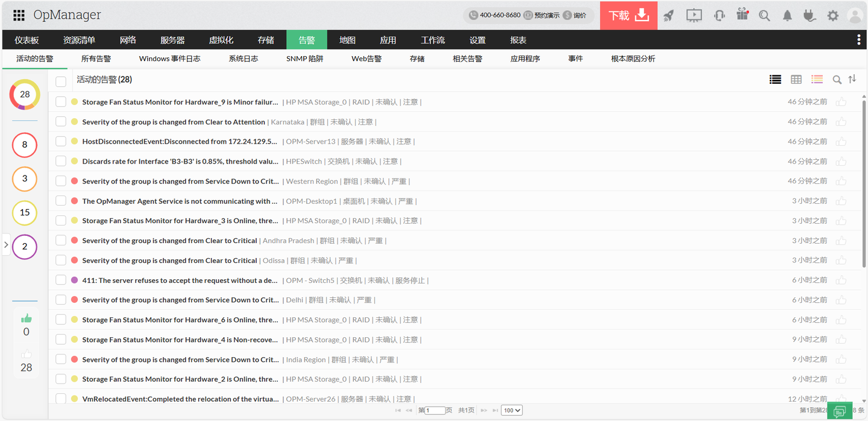
Task: Click the header search magnifier icon
Action: tap(764, 16)
